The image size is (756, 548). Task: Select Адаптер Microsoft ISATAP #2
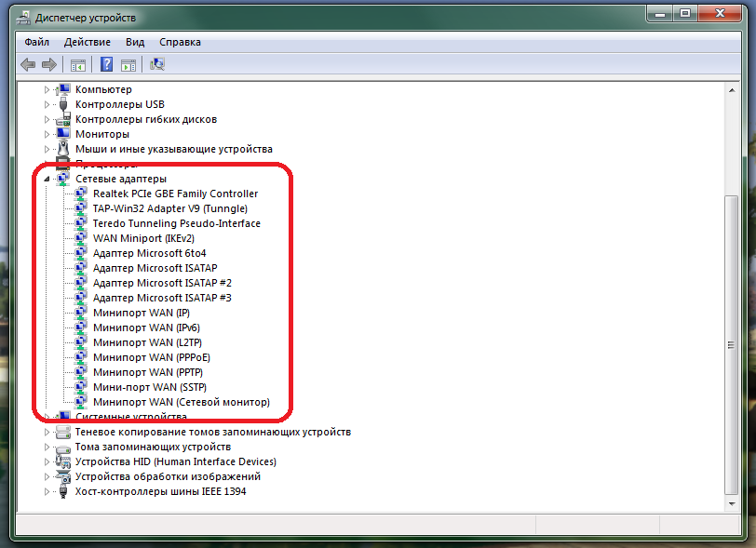pos(163,284)
